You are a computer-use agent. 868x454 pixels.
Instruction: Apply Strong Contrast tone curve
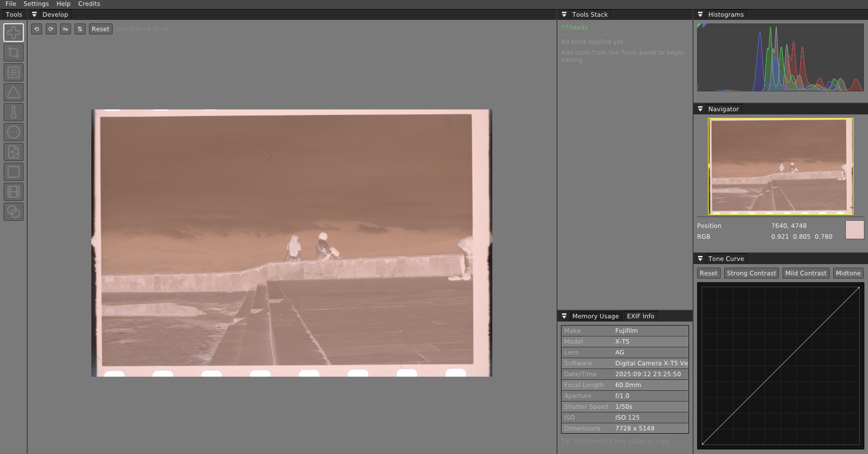point(751,273)
